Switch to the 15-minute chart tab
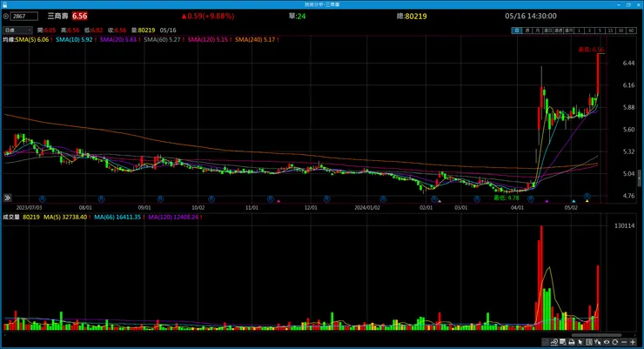Viewport: 644px width, 349px height. [x=610, y=30]
